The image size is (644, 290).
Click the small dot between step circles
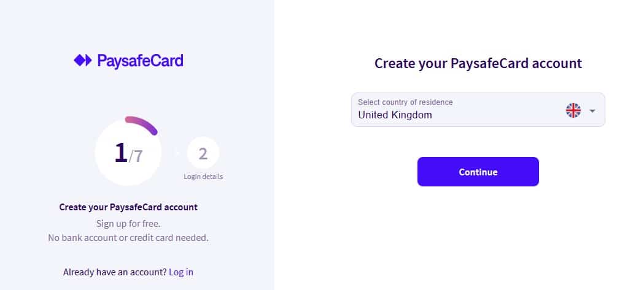(176, 153)
